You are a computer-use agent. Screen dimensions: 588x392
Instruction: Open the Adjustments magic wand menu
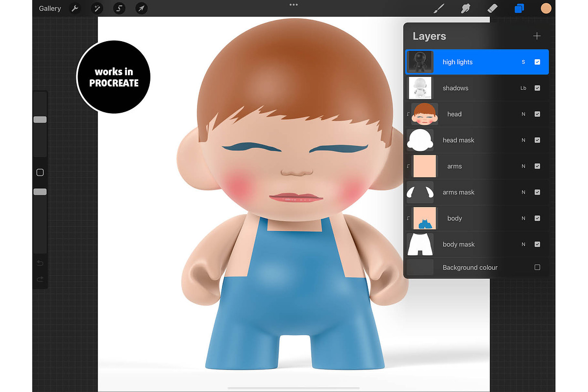97,8
